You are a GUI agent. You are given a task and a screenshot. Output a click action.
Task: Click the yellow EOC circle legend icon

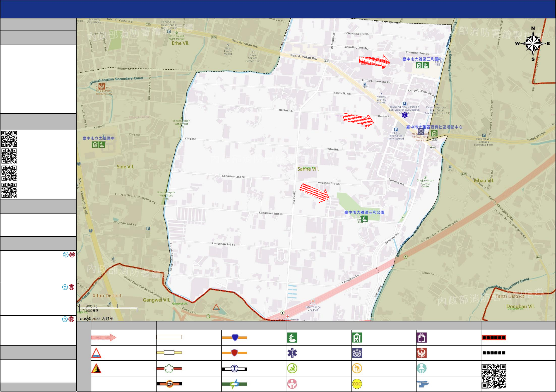(x=357, y=384)
